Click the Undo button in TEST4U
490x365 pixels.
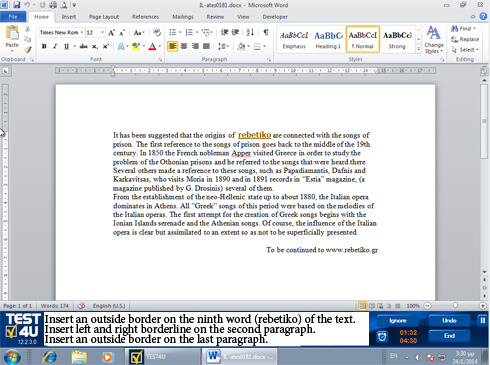[449, 321]
